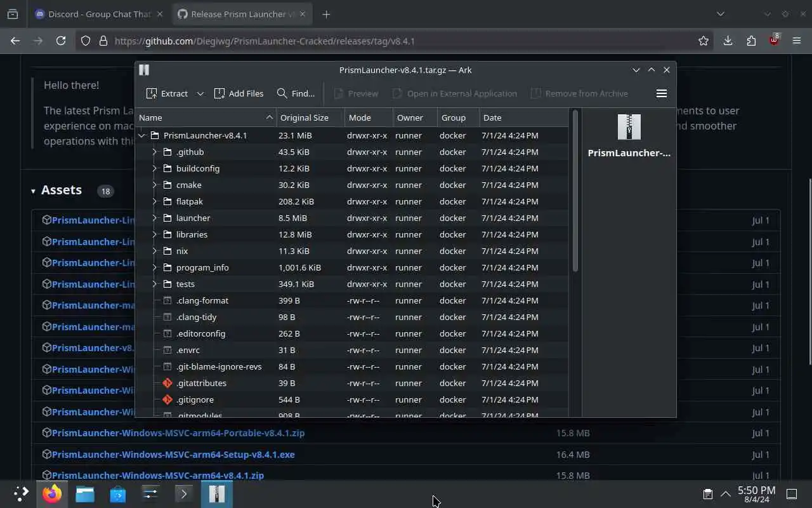Screen dimensions: 812x508
Task: Download PrismLauncher-Windows-MSVC-arm64-Setup-v8.4.1.exe
Action: (x=173, y=455)
